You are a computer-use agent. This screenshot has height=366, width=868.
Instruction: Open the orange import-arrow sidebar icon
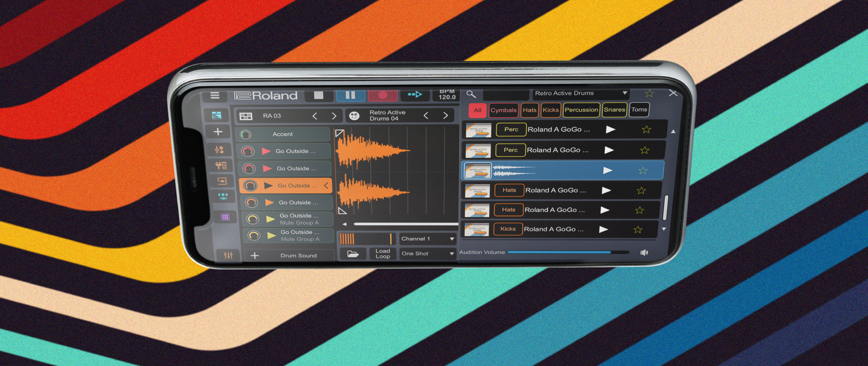point(222,181)
